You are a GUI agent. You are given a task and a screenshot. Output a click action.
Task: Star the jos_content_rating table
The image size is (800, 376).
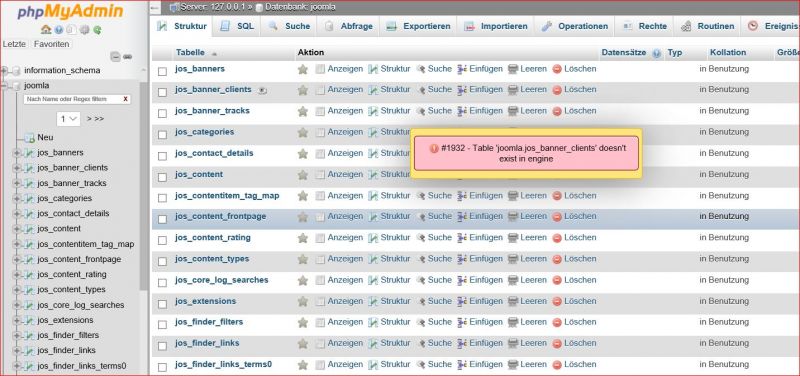pyautogui.click(x=303, y=238)
